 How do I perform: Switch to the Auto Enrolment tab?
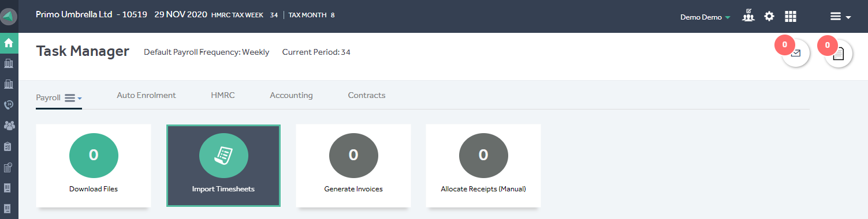(x=146, y=96)
